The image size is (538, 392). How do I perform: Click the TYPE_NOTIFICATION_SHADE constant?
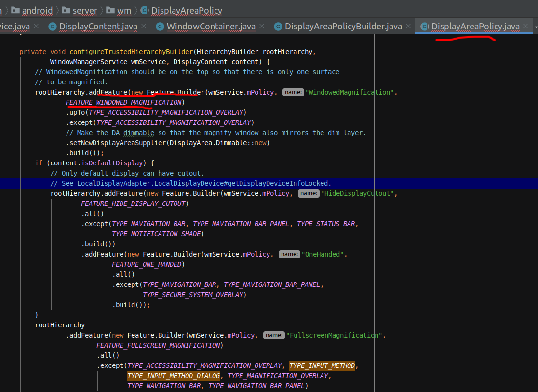click(157, 234)
